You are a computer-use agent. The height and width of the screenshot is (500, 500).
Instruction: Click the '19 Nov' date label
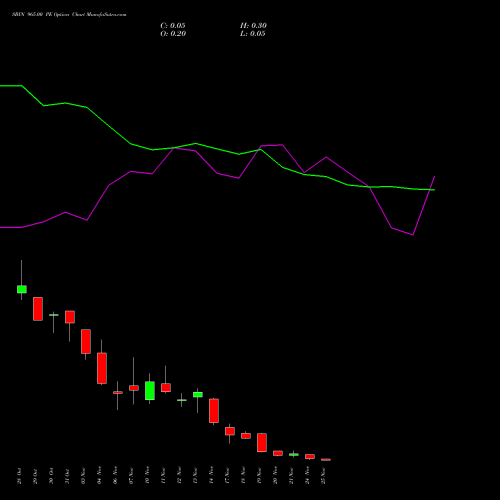259,476
